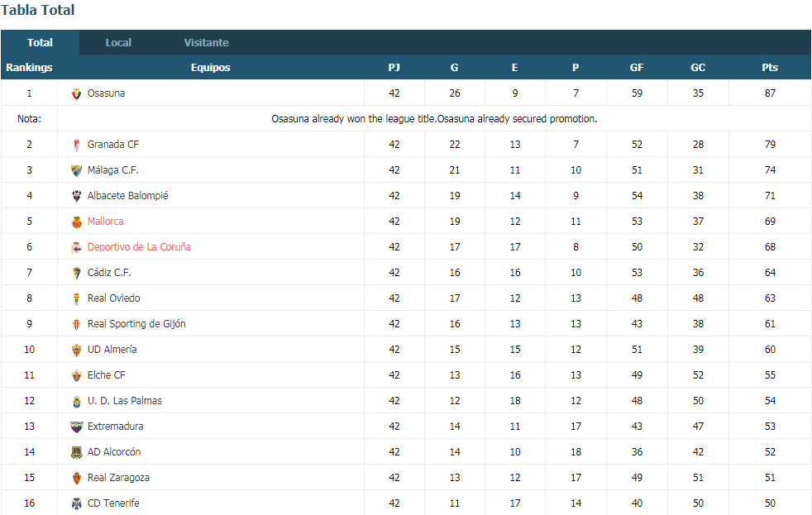Click the Albacete Balompié crest icon
The height and width of the screenshot is (515, 812).
point(77,196)
